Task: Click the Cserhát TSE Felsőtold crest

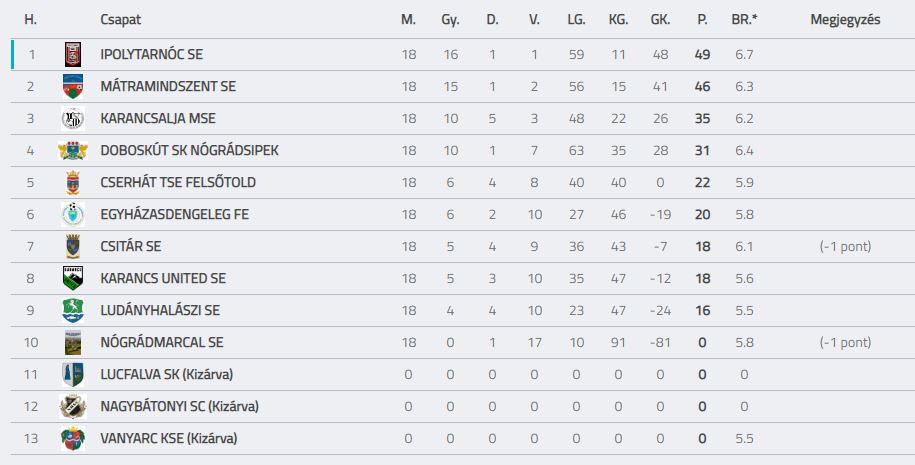Action: (x=73, y=183)
